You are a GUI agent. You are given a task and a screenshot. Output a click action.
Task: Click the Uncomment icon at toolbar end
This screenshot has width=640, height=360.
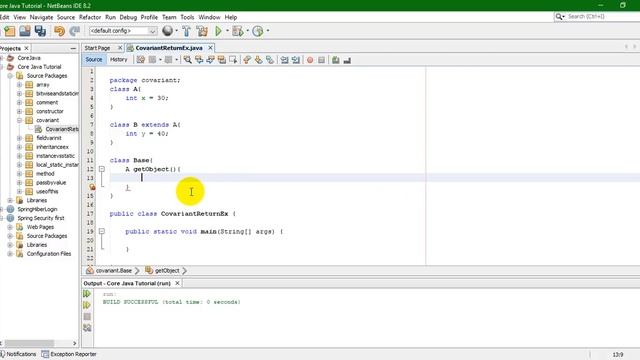tap(347, 60)
